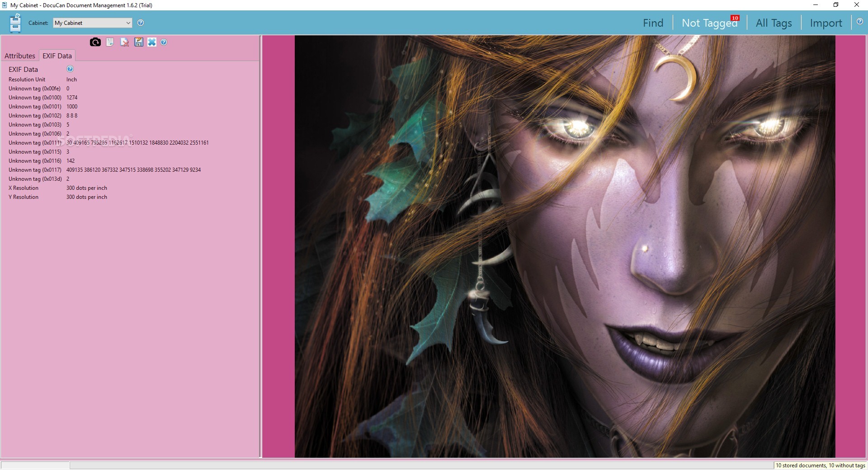Screen dimensions: 868x470
Task: Click the Unknown tag (0x013d) label
Action: [35, 179]
